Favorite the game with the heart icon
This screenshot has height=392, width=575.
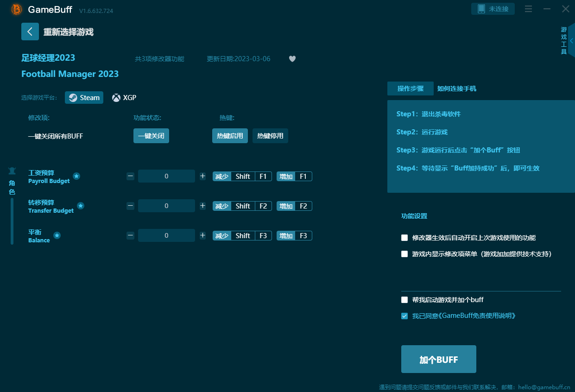pos(292,59)
